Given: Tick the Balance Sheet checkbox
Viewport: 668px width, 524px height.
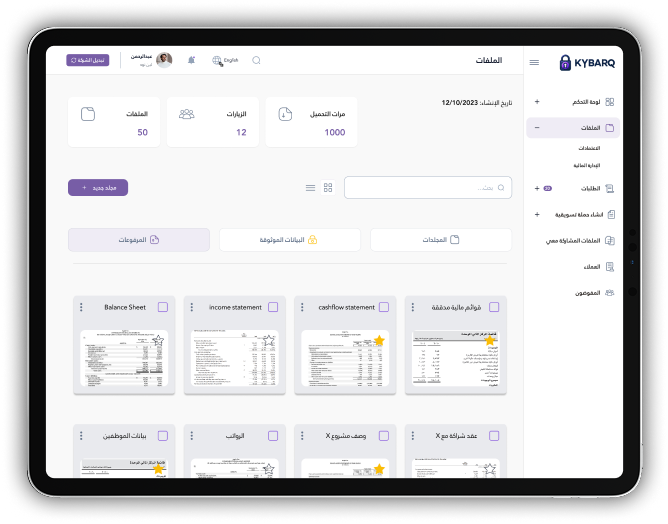Looking at the screenshot, I should point(163,308).
